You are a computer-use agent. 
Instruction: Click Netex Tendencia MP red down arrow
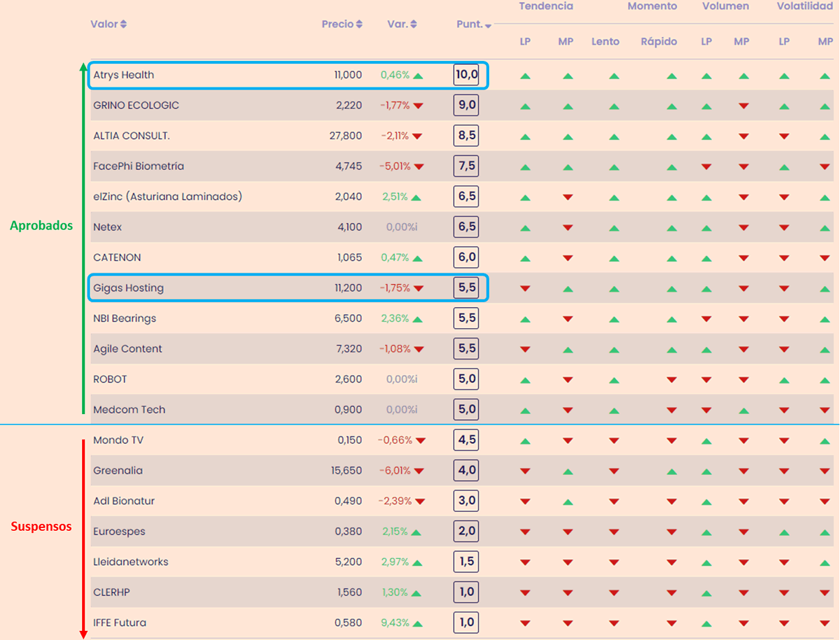point(568,228)
